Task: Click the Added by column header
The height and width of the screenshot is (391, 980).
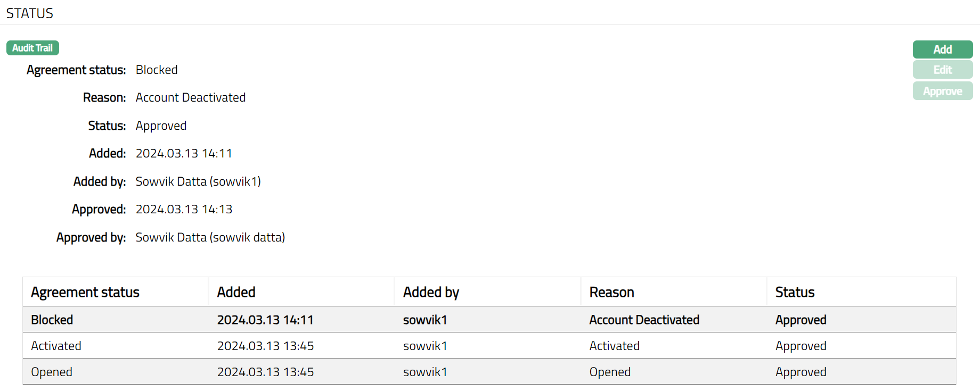Action: 431,292
